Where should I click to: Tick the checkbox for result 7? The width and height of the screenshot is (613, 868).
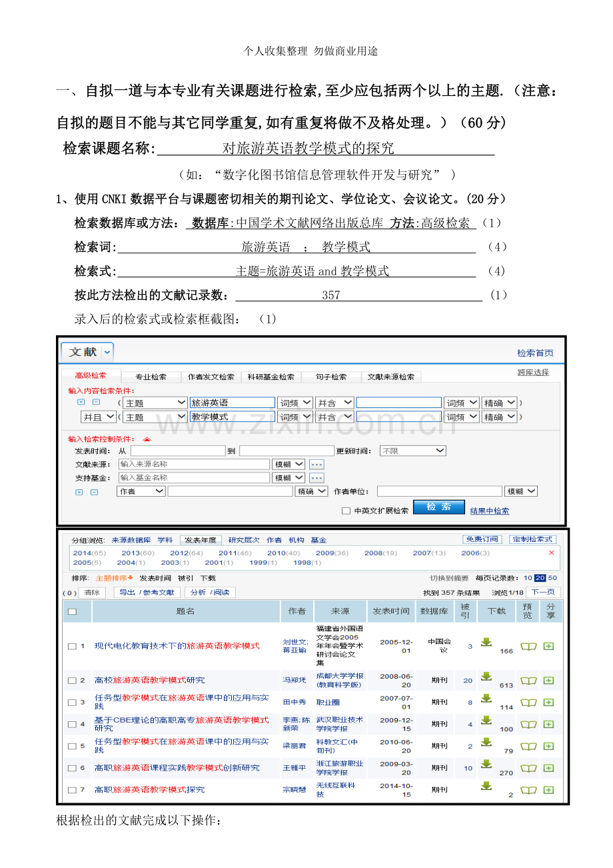(72, 790)
